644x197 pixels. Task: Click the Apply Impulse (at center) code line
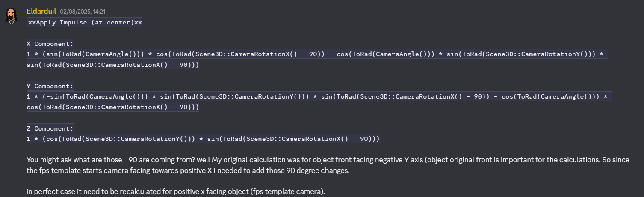click(84, 23)
